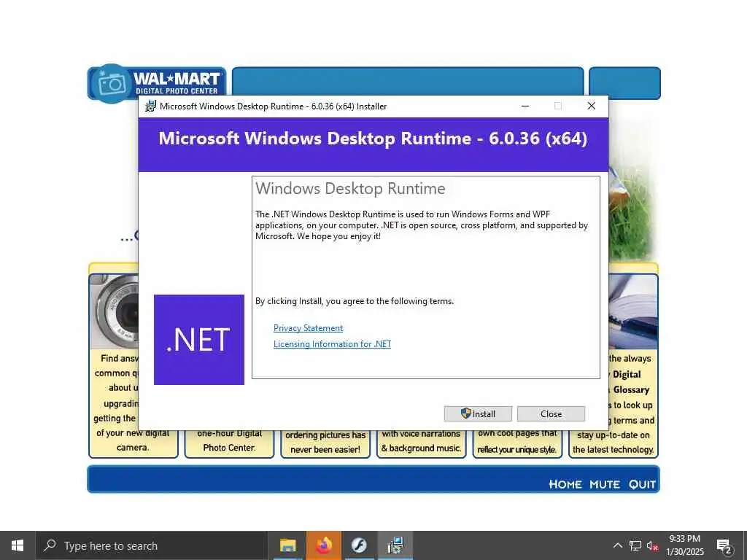Click the Close button in the installer

tap(551, 414)
